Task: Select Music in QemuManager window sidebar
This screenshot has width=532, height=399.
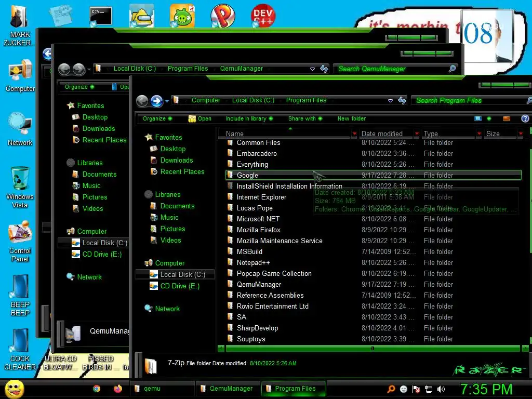Action: (91, 185)
